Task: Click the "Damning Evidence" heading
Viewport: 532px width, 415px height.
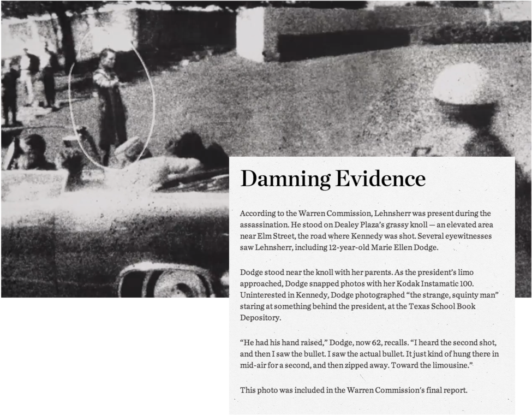Action: [x=332, y=179]
